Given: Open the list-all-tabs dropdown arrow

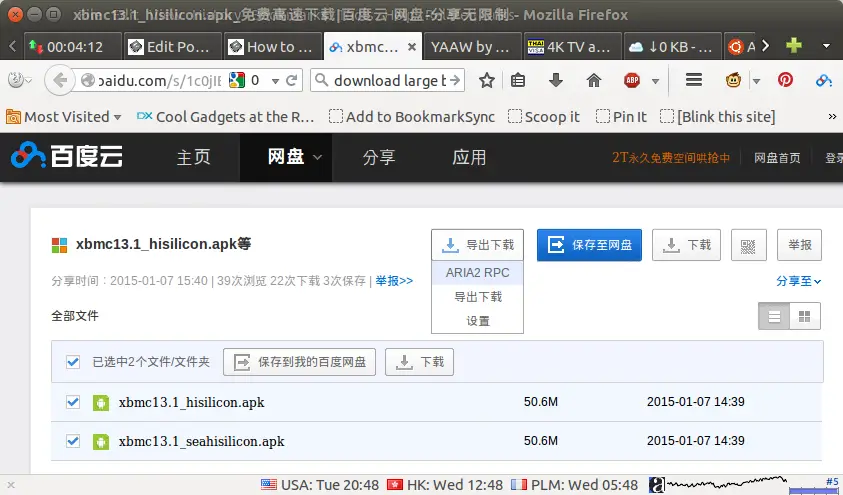Looking at the screenshot, I should [x=826, y=46].
